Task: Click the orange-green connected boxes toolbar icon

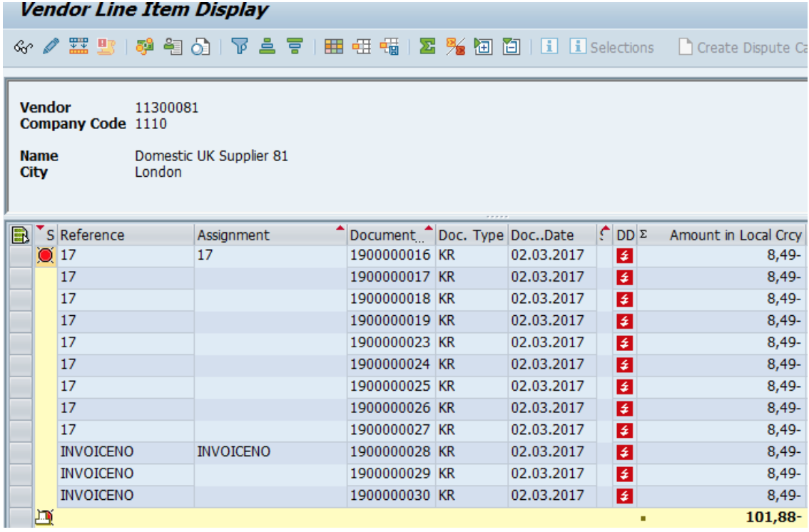Action: (x=144, y=47)
